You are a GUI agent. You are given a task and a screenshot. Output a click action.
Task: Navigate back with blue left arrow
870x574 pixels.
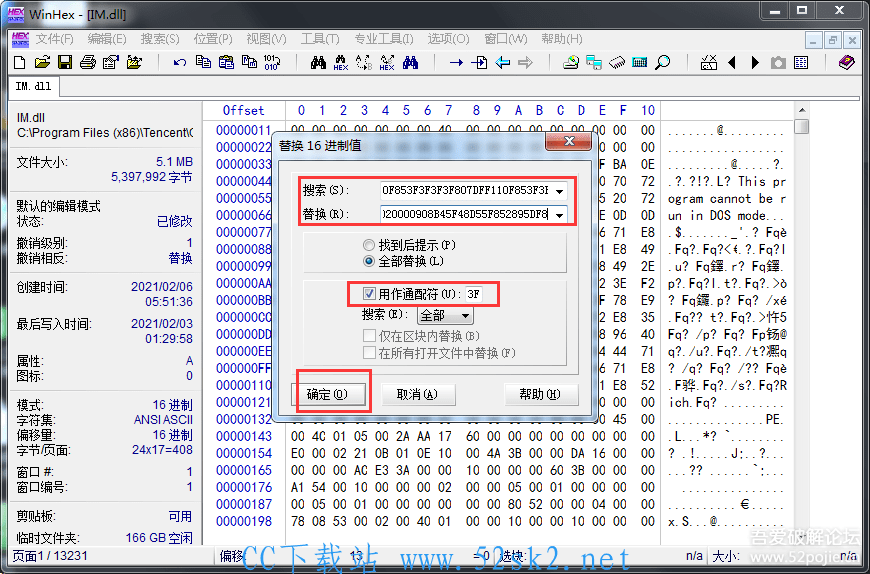[502, 62]
